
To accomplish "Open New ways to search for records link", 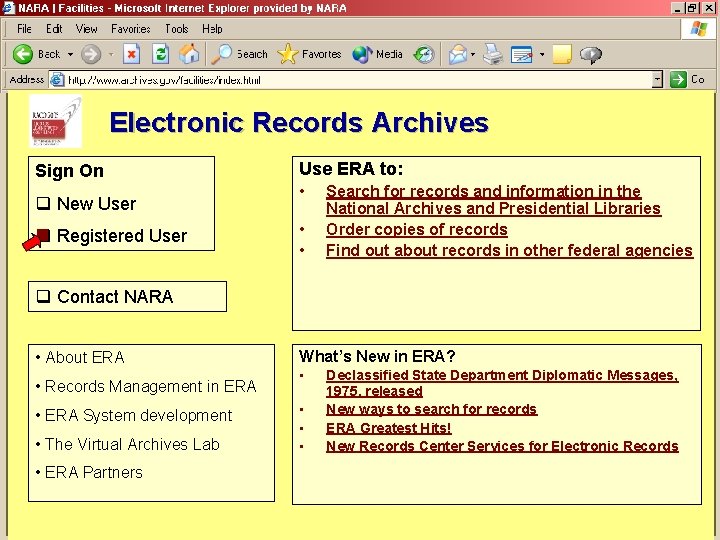I will click(431, 409).
